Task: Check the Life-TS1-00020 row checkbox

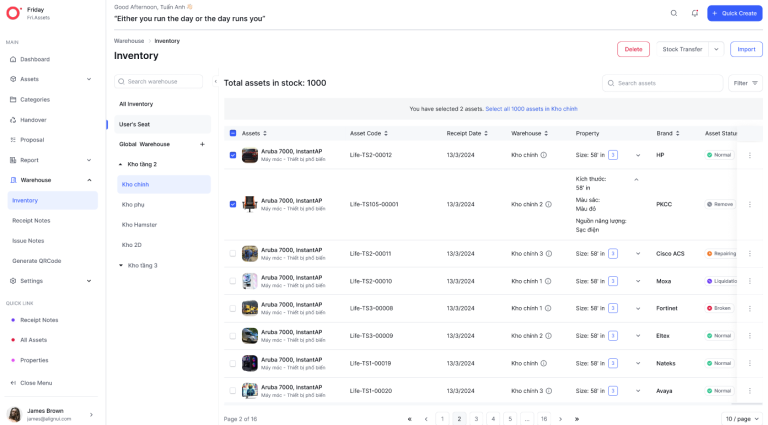Action: pos(233,391)
